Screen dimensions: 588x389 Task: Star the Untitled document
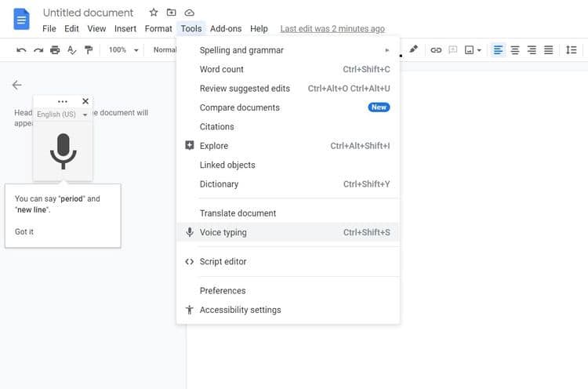(x=154, y=13)
